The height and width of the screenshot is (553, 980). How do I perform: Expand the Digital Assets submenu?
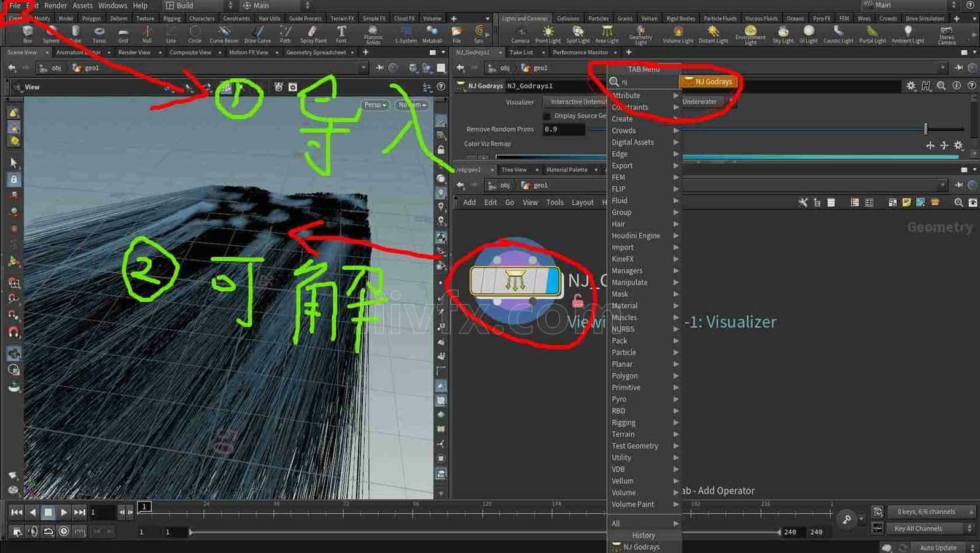pos(644,143)
